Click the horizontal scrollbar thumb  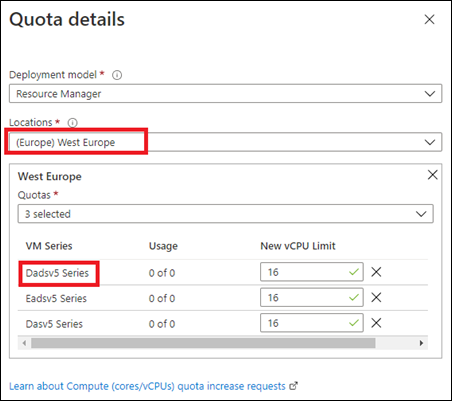[x=203, y=343]
